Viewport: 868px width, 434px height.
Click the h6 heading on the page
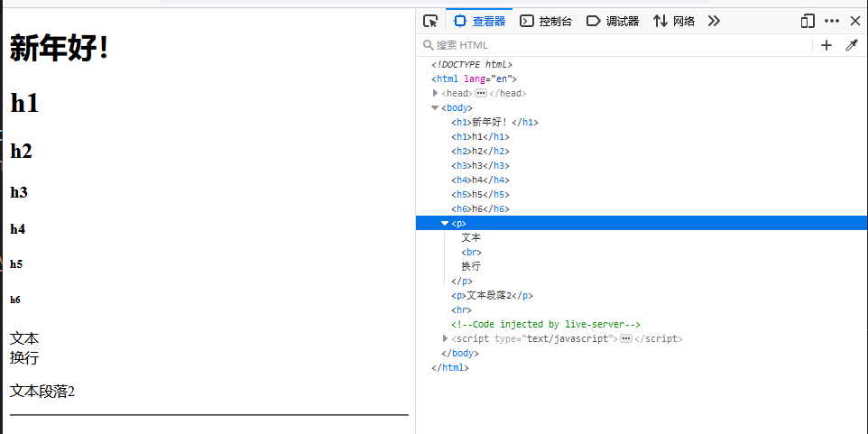coord(15,300)
